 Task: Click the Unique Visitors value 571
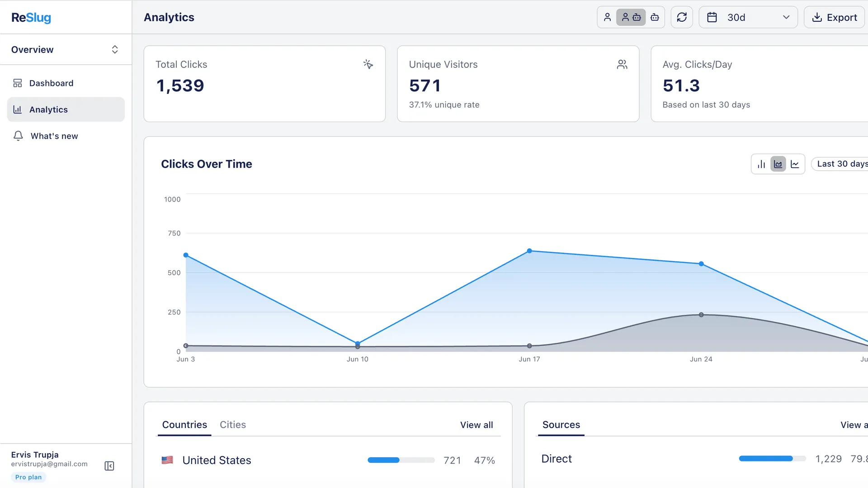[425, 85]
